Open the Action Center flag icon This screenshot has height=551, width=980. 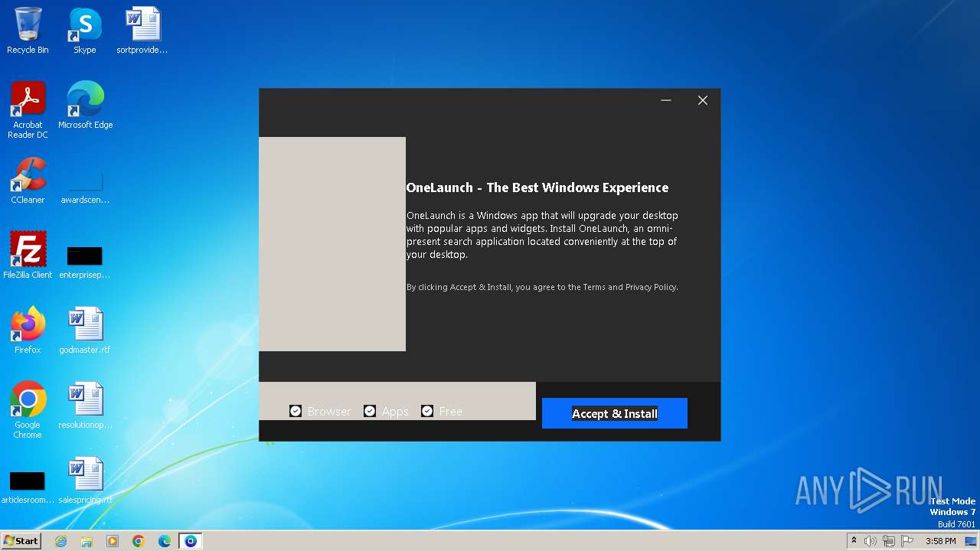pos(907,541)
